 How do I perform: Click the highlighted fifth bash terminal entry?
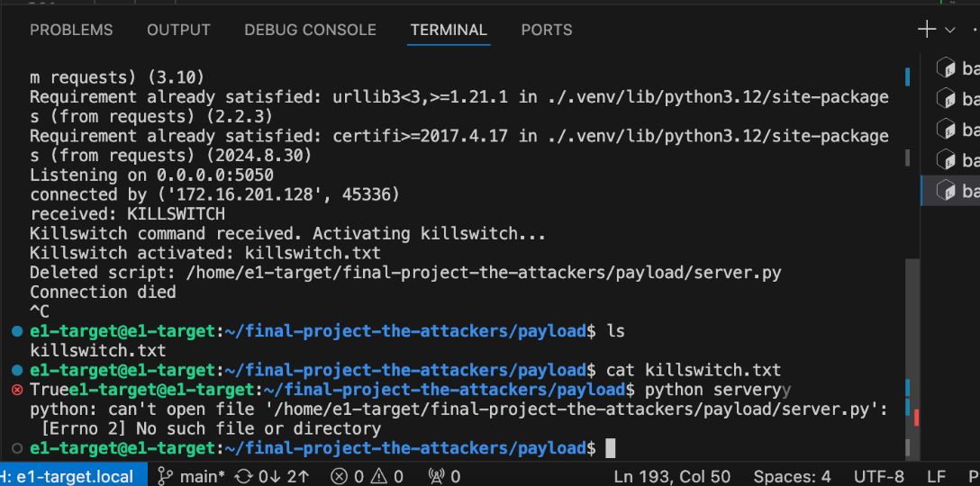(957, 191)
